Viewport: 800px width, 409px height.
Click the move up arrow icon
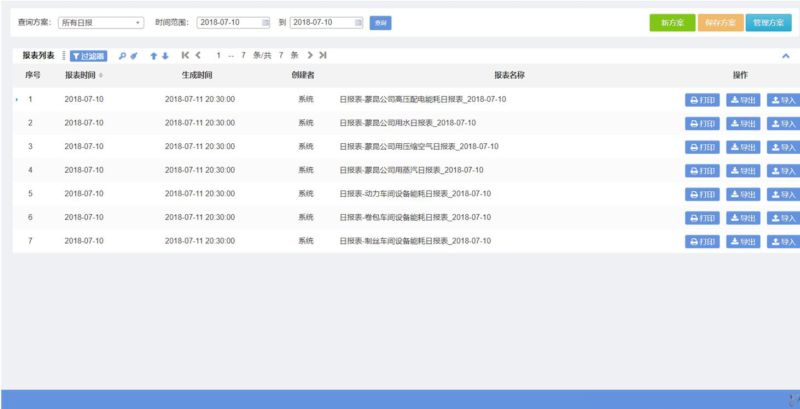click(x=153, y=56)
